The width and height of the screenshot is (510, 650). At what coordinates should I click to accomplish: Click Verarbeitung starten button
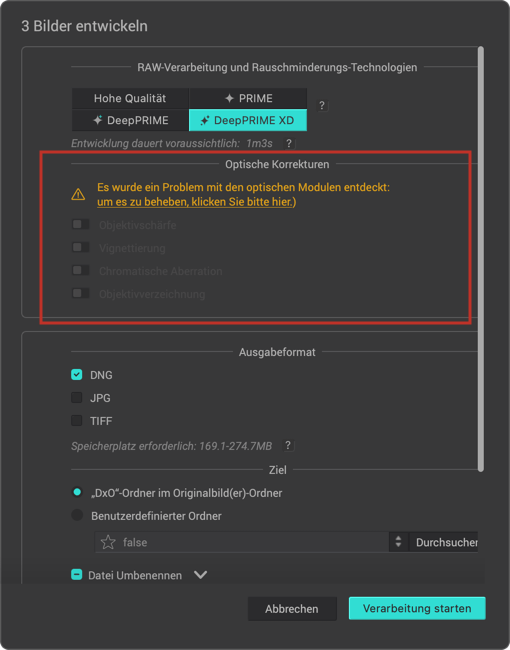[417, 608]
